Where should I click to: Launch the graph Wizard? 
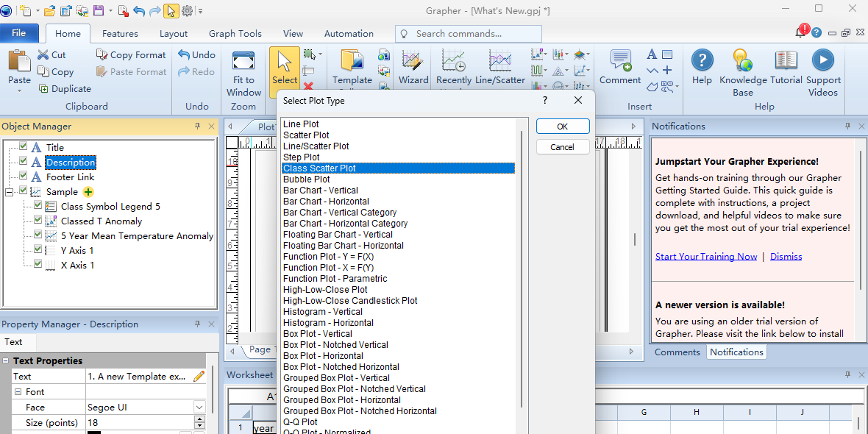[x=413, y=68]
